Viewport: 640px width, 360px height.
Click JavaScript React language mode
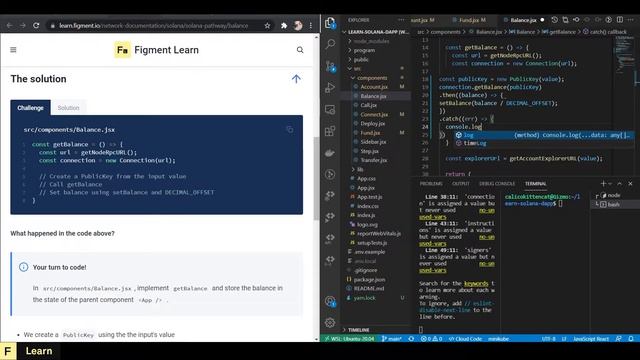(x=591, y=339)
